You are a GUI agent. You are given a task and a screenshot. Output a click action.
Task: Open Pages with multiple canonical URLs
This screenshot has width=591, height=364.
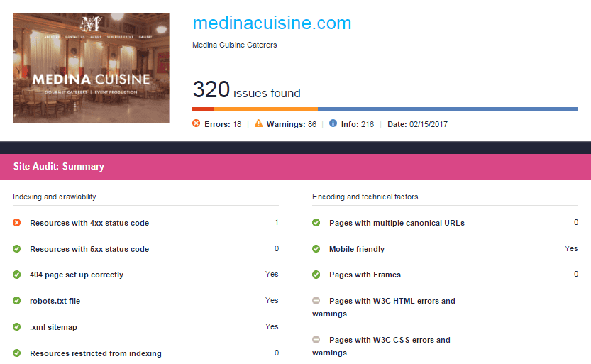(397, 223)
